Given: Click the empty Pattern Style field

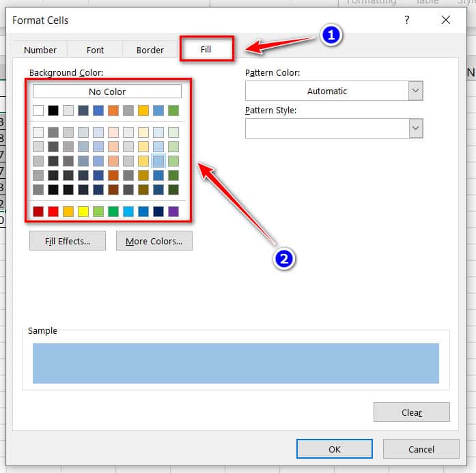Looking at the screenshot, I should pyautogui.click(x=327, y=128).
